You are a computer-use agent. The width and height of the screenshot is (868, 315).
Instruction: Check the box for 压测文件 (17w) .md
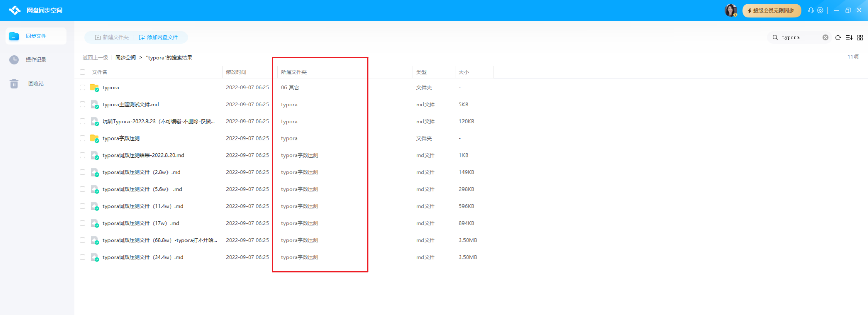point(82,223)
